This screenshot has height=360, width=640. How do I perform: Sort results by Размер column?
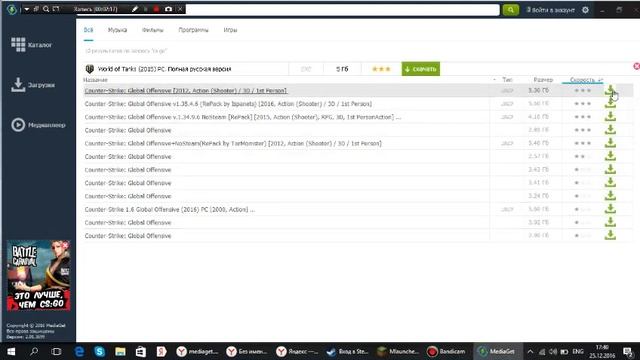tap(543, 80)
